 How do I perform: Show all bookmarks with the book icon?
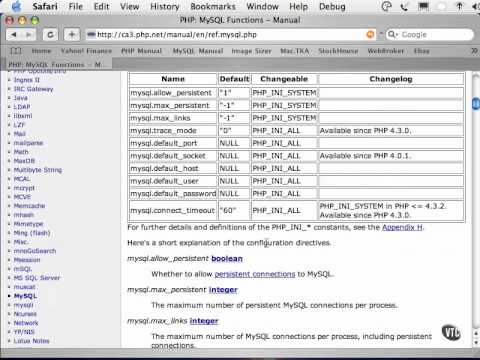coord(16,51)
